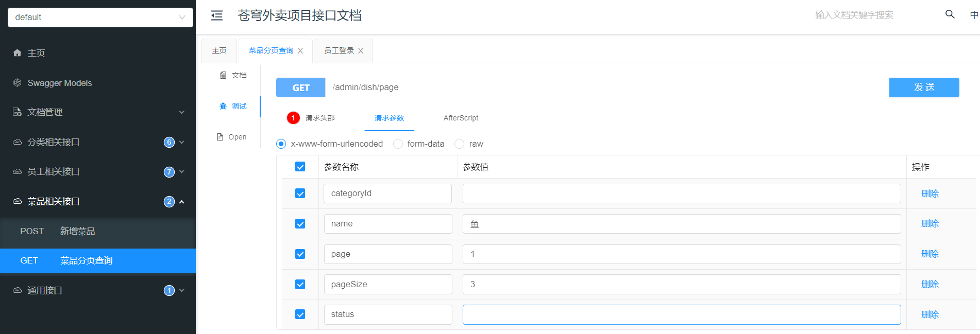
Task: Select the x-www-form-urlencoded radio option
Action: 281,144
